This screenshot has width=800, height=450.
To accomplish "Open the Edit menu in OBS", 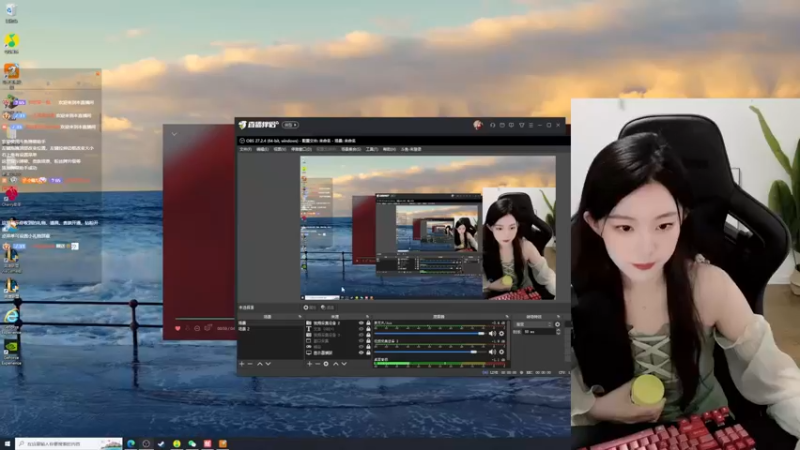I will pos(262,149).
